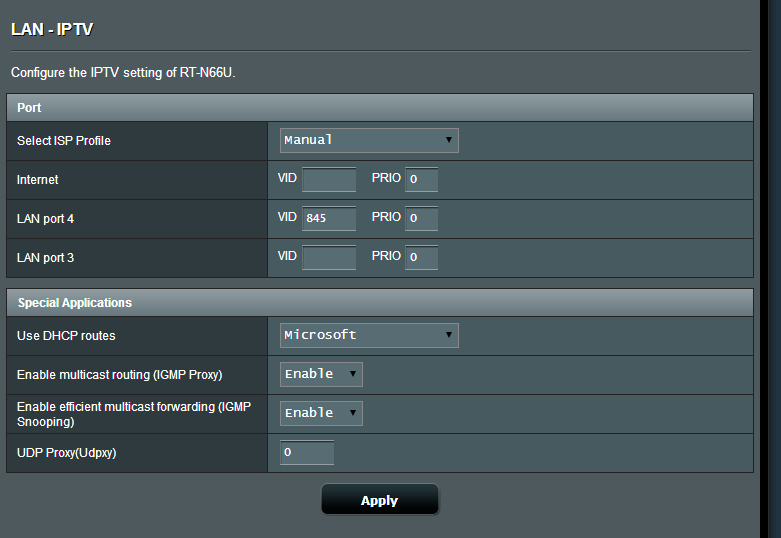Viewport: 781px width, 538px height.
Task: Focus the LAN port 4 PRIO field
Action: (421, 218)
